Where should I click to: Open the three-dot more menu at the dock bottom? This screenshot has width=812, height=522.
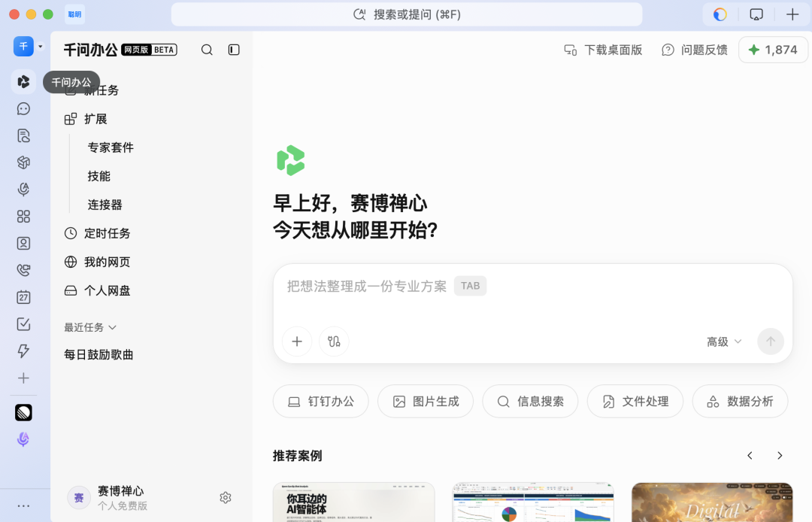point(23,506)
